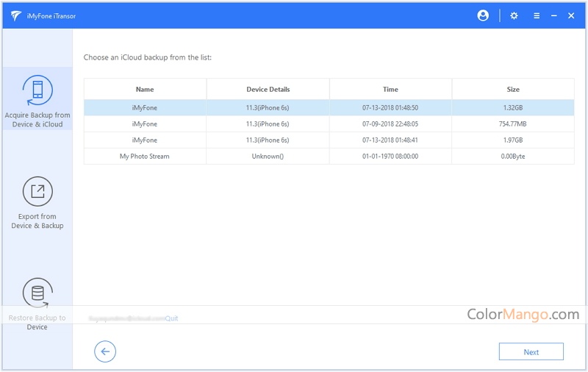Open Export from Device & Backup
This screenshot has height=372, width=588.
[x=37, y=202]
